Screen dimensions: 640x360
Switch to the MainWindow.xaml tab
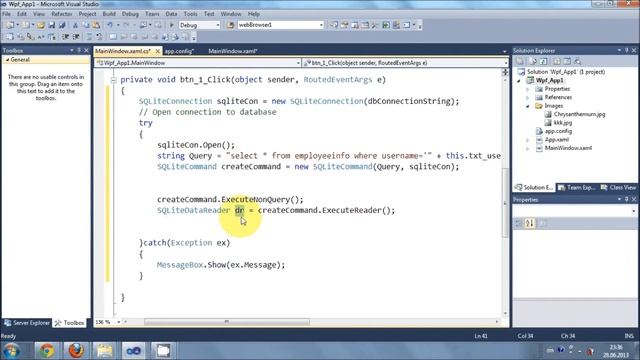(x=233, y=51)
